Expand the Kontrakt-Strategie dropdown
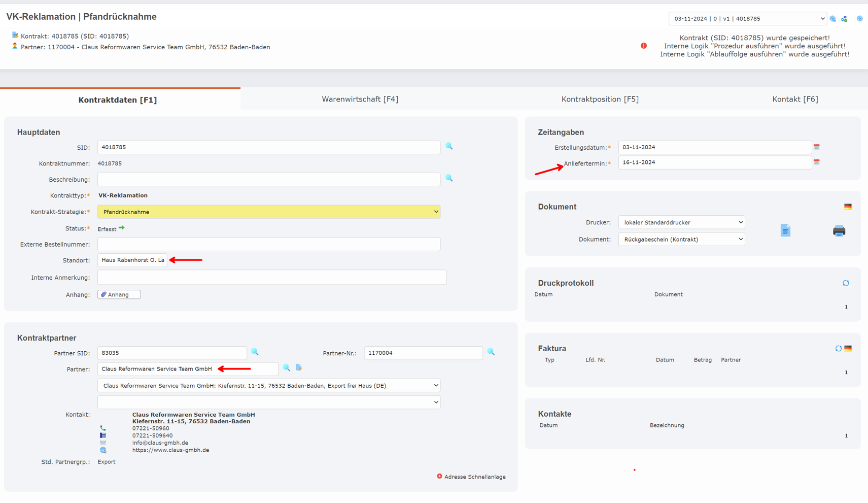The width and height of the screenshot is (868, 503). pyautogui.click(x=268, y=212)
